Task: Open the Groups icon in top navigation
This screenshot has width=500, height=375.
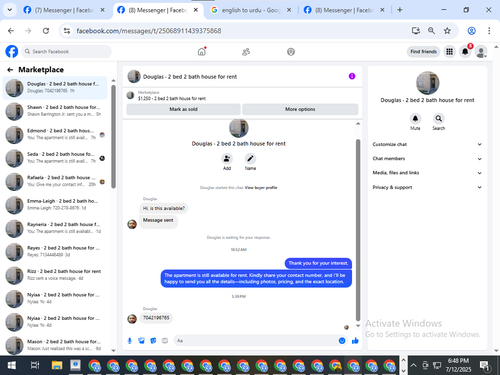Action: click(x=291, y=52)
